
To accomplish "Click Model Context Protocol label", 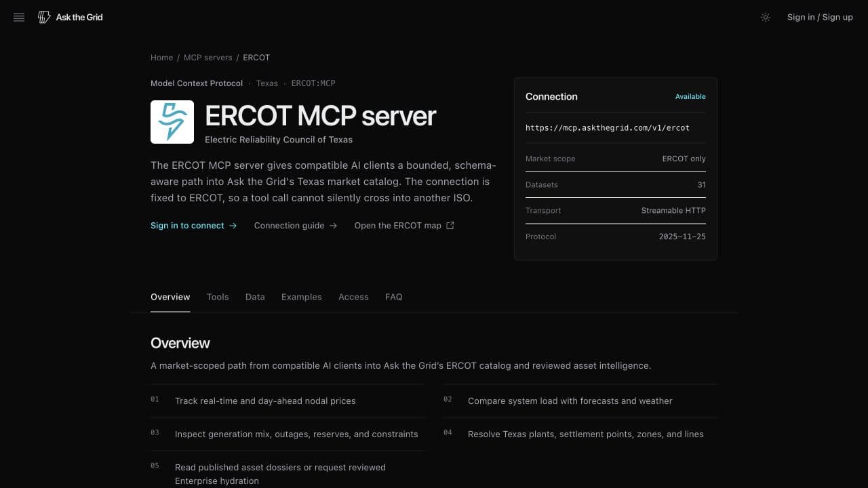I will 197,83.
